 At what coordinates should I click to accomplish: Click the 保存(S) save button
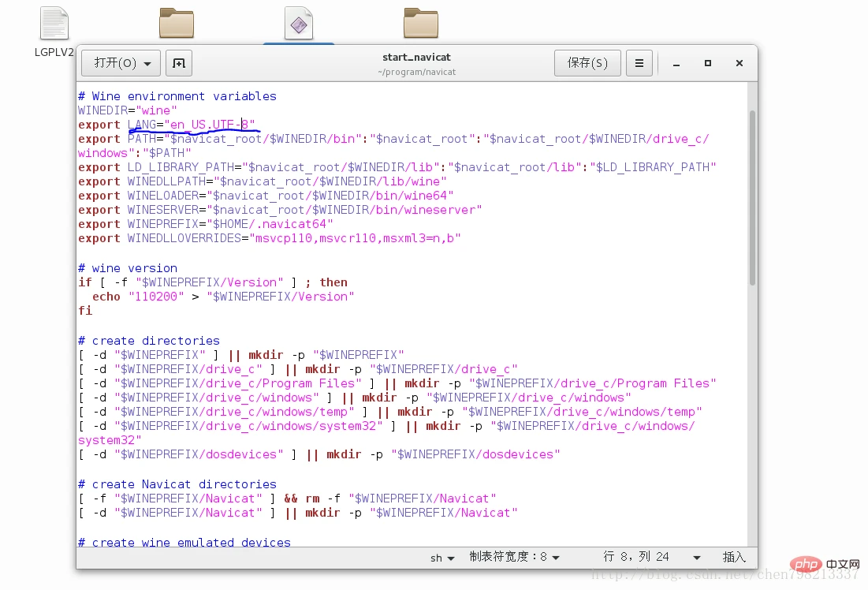[587, 63]
